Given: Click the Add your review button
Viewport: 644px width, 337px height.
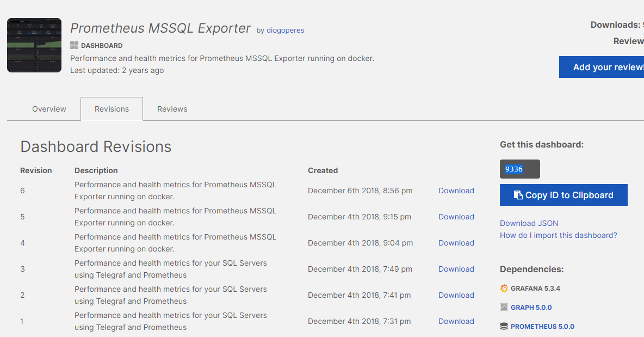Looking at the screenshot, I should (x=601, y=67).
